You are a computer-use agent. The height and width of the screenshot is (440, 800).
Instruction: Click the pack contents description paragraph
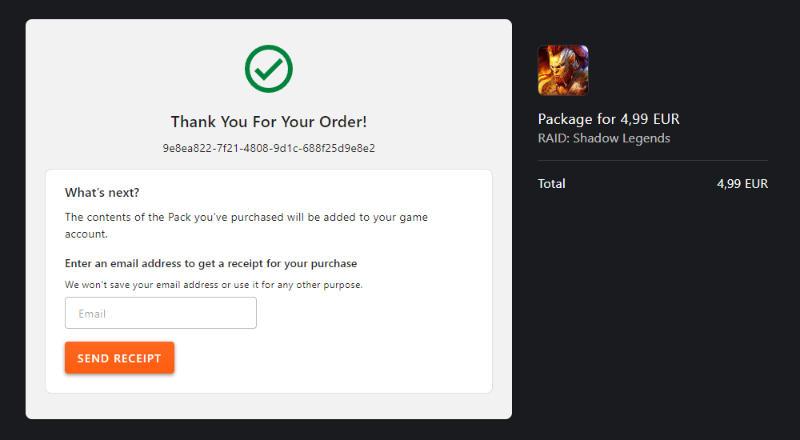coord(246,216)
